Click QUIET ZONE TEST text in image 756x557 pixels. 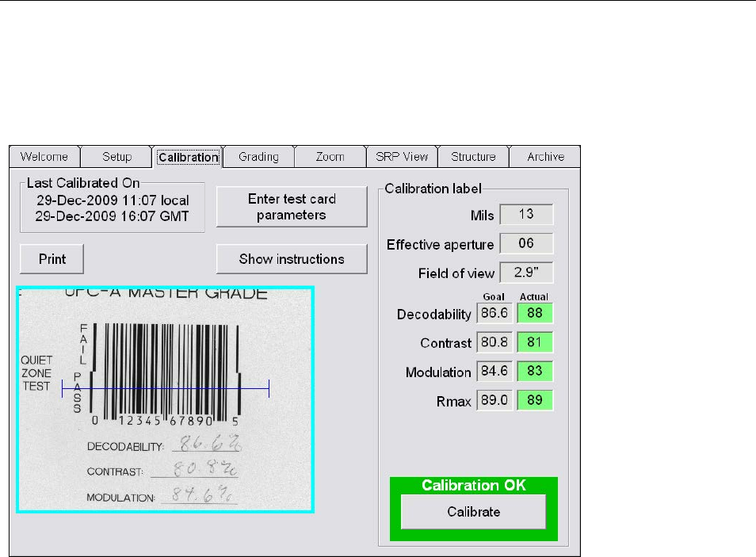click(x=36, y=373)
